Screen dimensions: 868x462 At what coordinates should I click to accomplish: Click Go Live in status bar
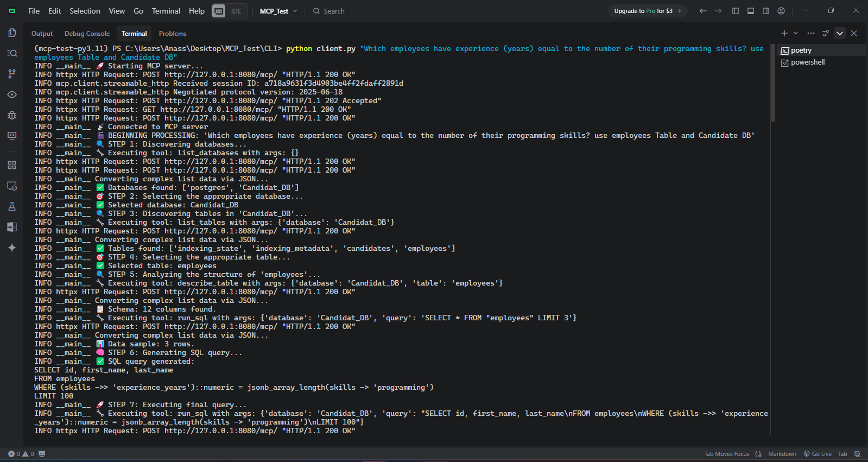818,454
